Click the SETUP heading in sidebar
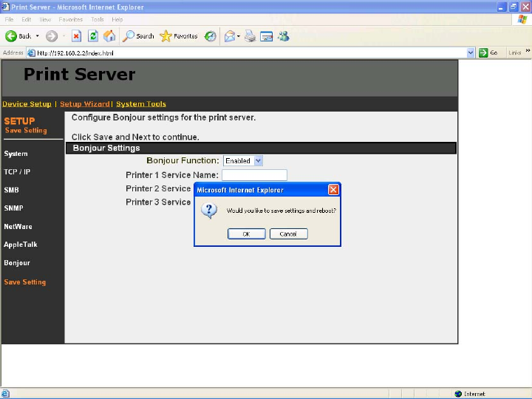Image resolution: width=532 pixels, height=399 pixels. pyautogui.click(x=19, y=121)
